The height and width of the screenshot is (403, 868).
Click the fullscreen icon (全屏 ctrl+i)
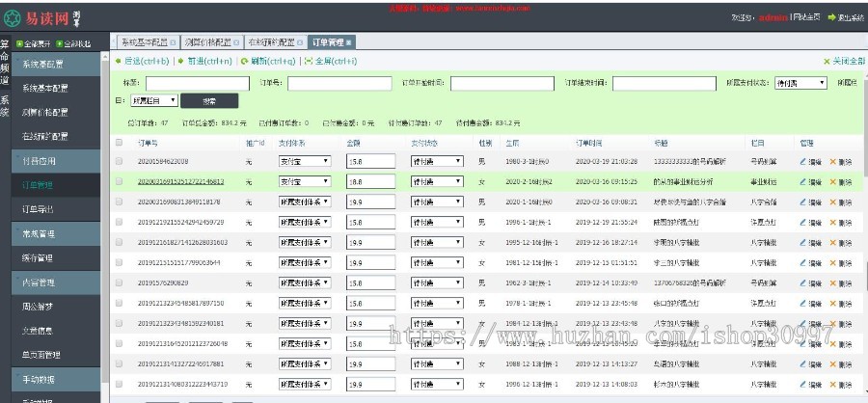[x=309, y=62]
